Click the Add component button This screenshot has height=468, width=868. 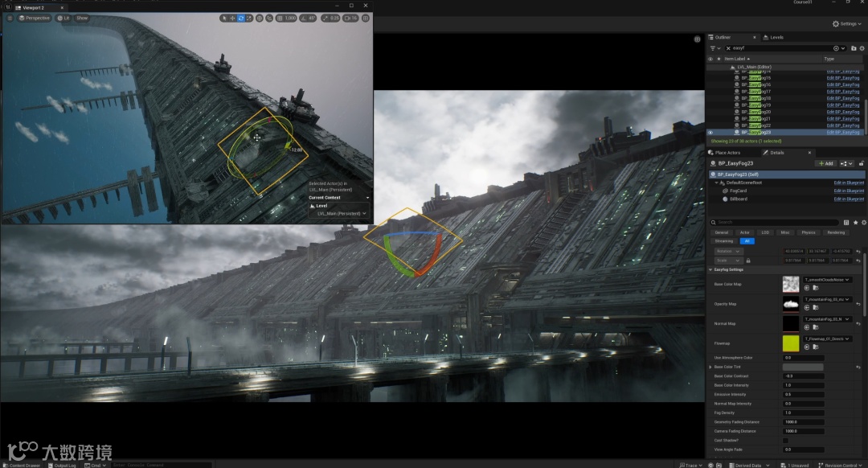[825, 163]
